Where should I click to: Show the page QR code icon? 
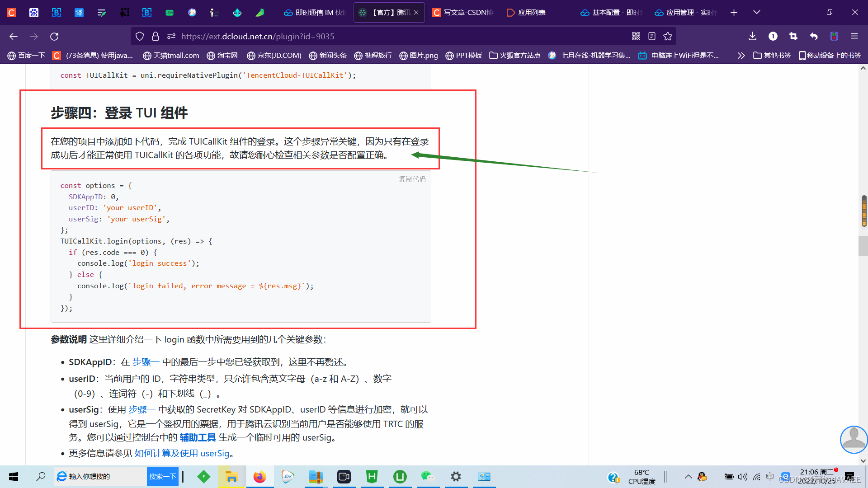click(x=636, y=36)
